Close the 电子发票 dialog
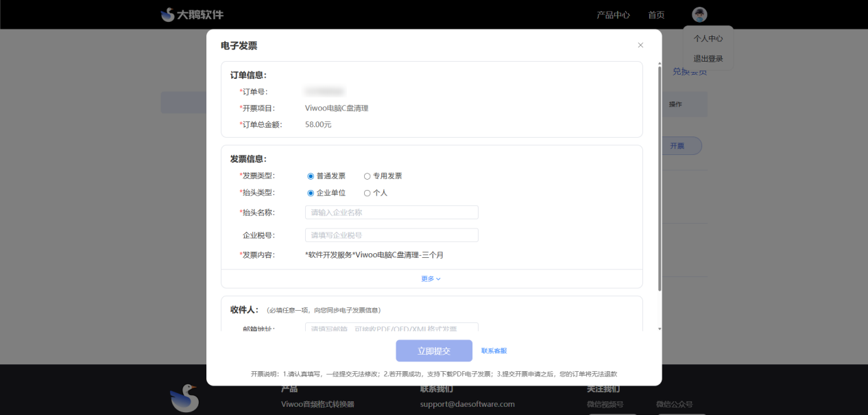 (640, 45)
